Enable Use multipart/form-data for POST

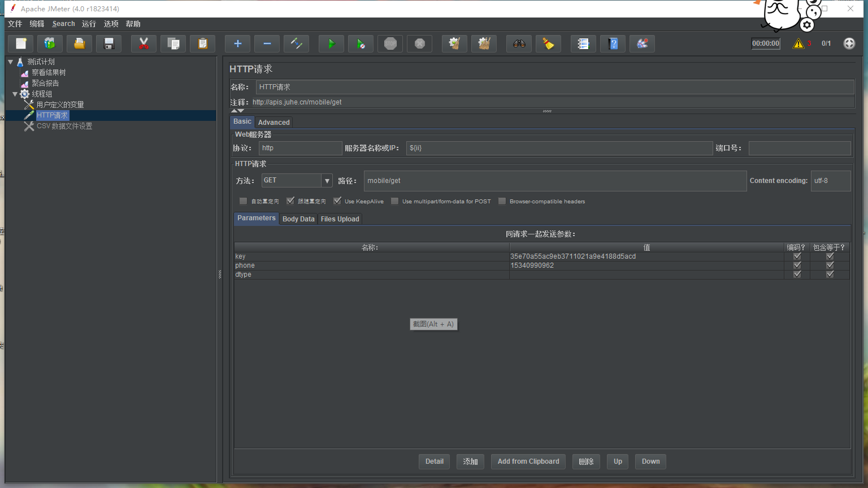point(394,201)
